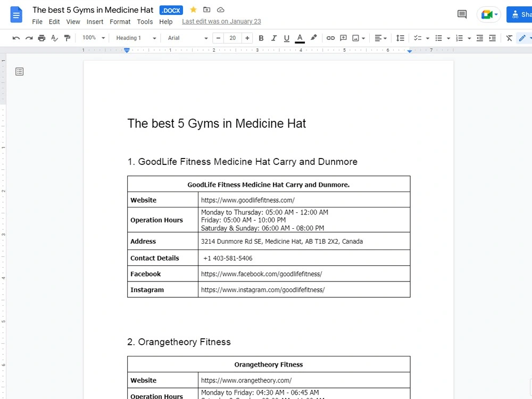Run spelling and grammar check icon

(54, 38)
